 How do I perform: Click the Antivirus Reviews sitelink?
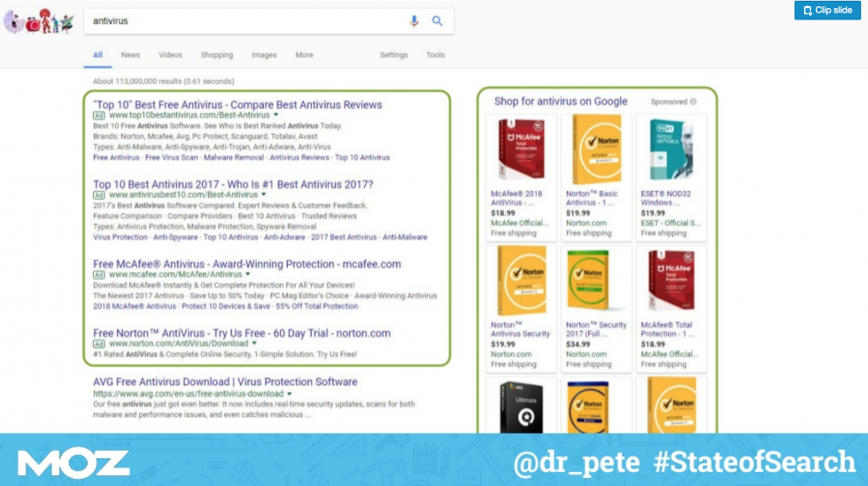click(x=299, y=158)
